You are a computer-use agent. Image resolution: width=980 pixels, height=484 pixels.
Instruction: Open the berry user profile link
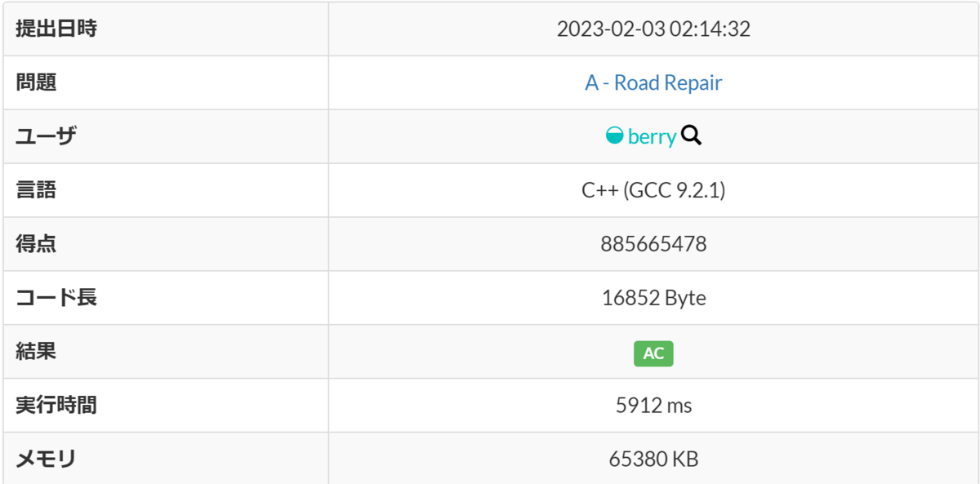[653, 137]
